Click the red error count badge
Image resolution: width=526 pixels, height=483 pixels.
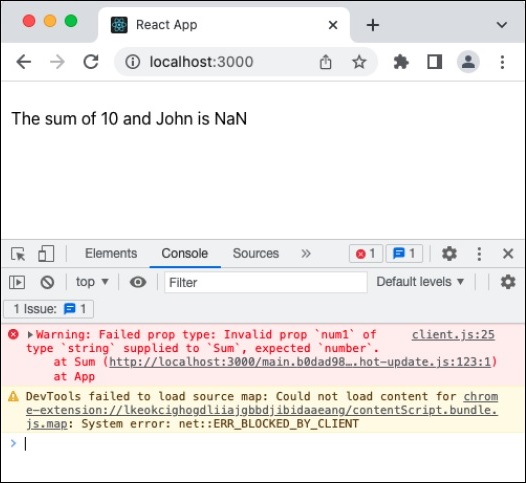point(366,254)
